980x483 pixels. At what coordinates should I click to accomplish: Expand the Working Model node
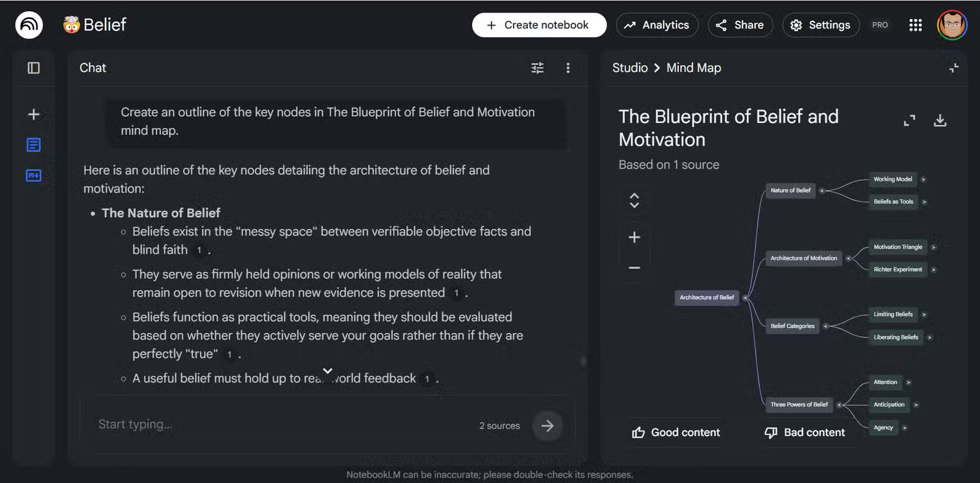click(923, 179)
